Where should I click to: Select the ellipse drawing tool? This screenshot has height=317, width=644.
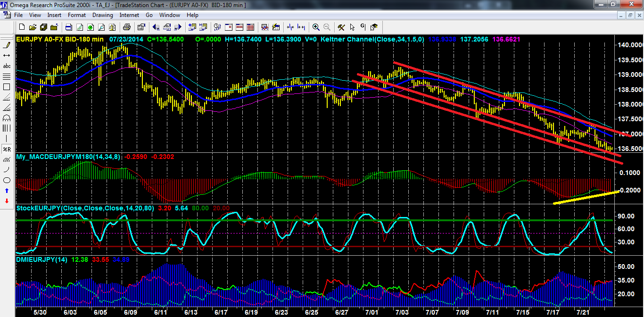[x=7, y=180]
